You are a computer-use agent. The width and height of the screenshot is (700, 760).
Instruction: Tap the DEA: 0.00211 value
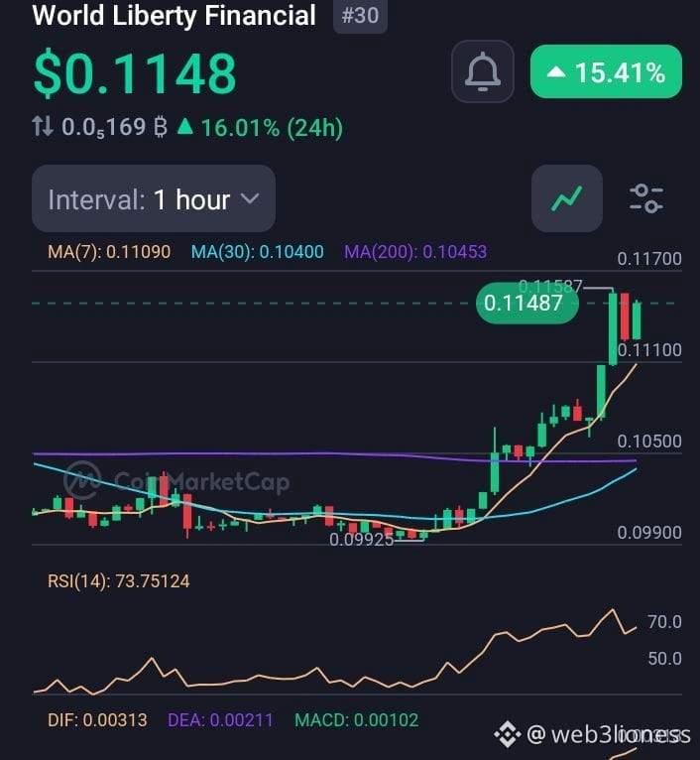pos(220,720)
